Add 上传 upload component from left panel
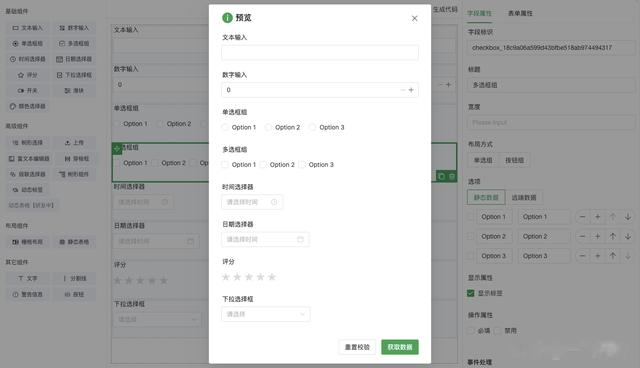Viewport: 640px width, 368px height. 74,143
